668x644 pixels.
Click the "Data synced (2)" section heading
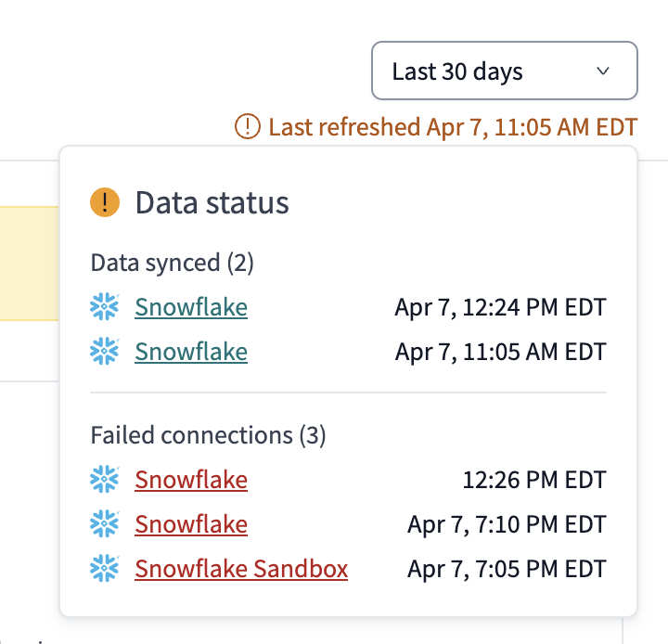pyautogui.click(x=172, y=263)
